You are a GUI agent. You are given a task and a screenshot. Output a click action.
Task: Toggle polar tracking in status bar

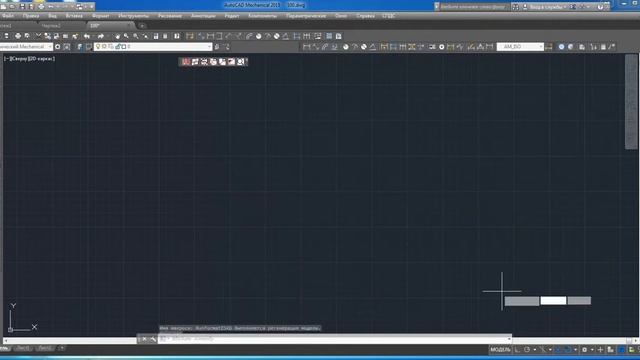click(527, 349)
